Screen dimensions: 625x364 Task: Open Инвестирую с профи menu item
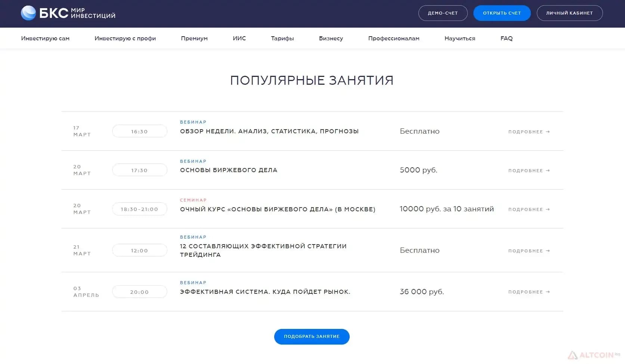pos(125,38)
